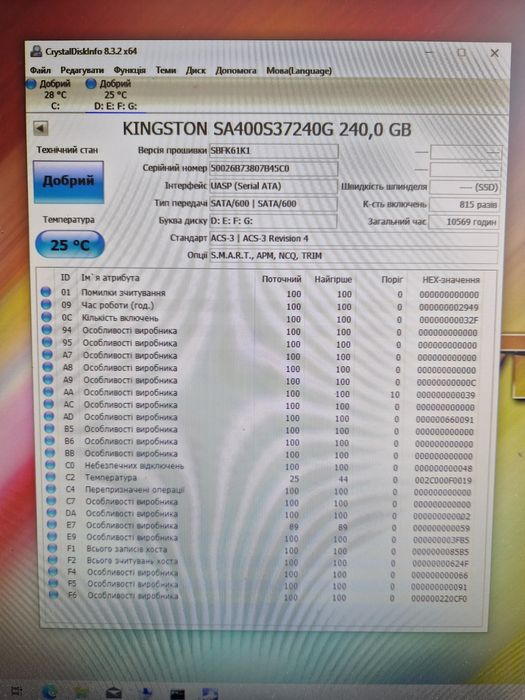Click status icon of attribute E7
The width and height of the screenshot is (525, 700).
(52, 525)
